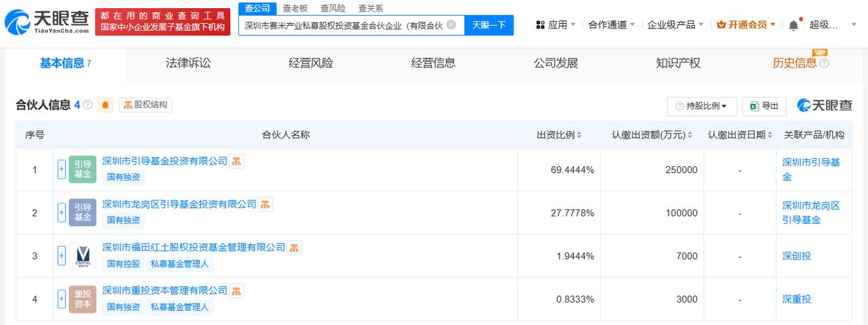868x325 pixels.
Task: Open related product 深重投 link
Action: (x=797, y=299)
